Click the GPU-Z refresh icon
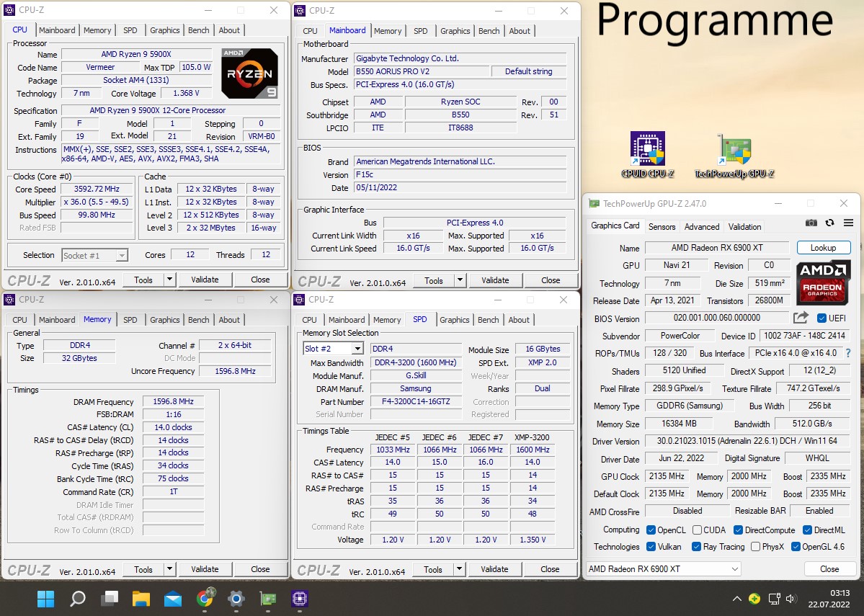 [x=830, y=223]
